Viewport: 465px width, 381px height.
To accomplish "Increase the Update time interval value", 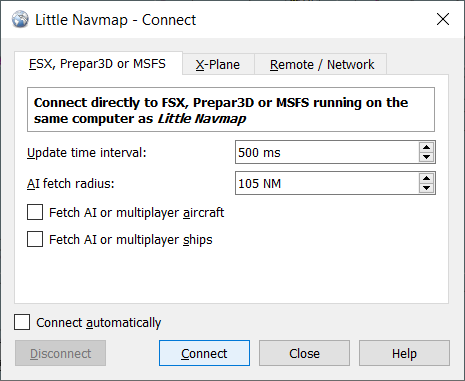I will point(427,147).
